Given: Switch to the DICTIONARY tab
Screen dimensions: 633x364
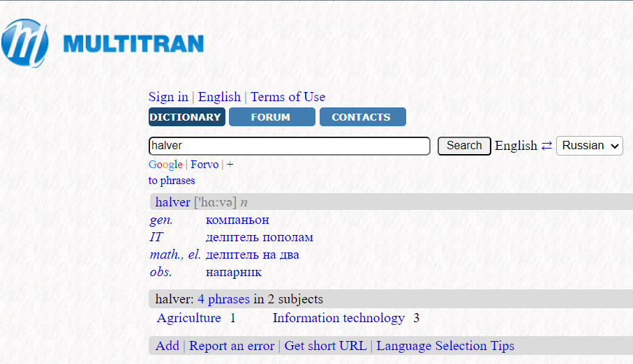Looking at the screenshot, I should click(x=187, y=117).
